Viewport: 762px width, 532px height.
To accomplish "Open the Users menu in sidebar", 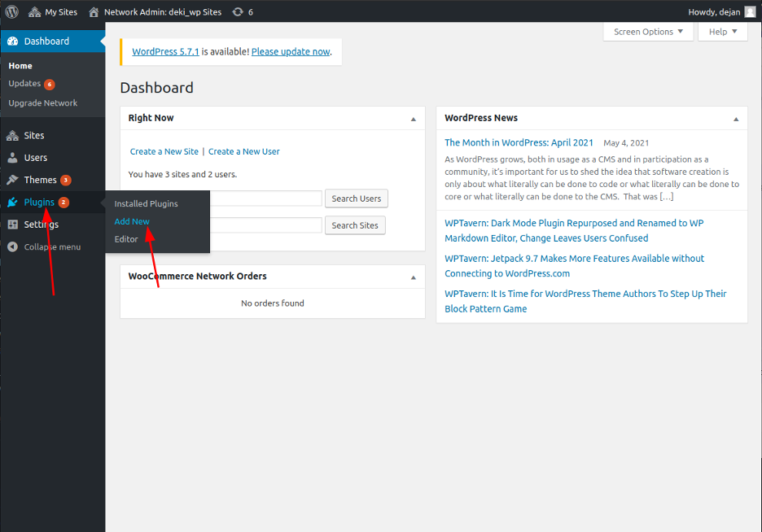I will point(36,158).
